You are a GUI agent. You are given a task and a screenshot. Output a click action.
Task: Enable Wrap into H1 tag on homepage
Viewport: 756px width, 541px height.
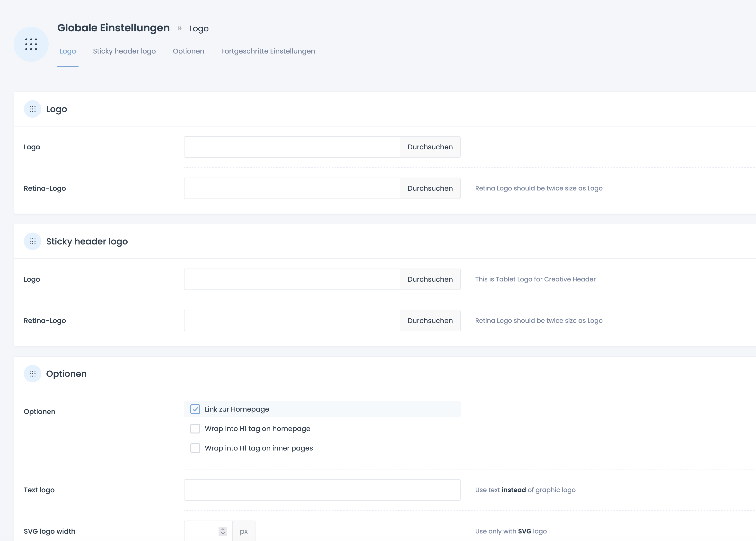(x=195, y=428)
